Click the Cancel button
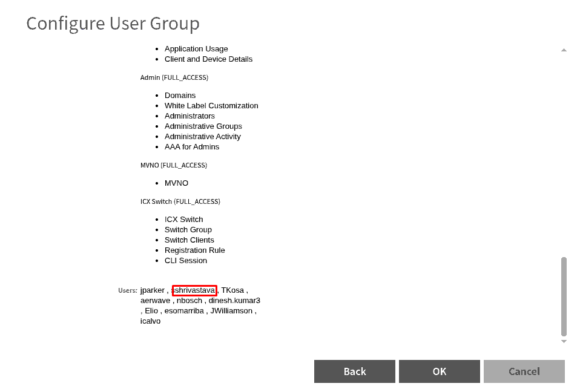This screenshot has height=392, width=580. [524, 371]
